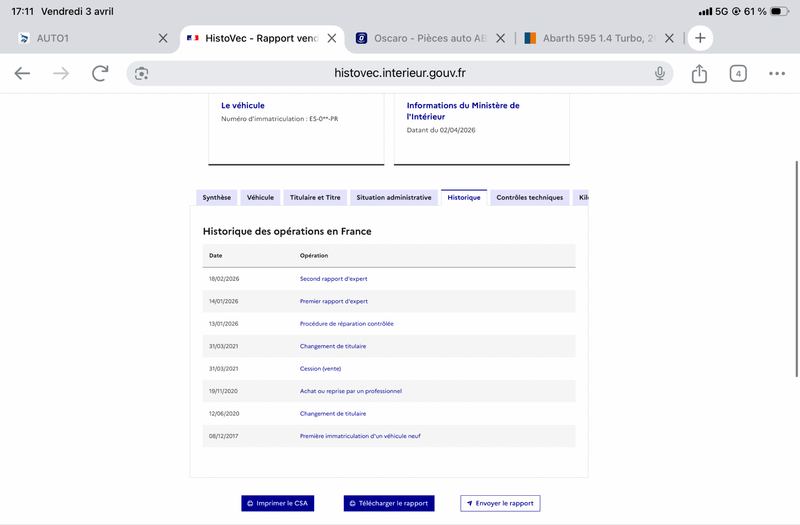The image size is (800, 525).
Task: Click the Imprimer le CSA button
Action: click(x=278, y=503)
